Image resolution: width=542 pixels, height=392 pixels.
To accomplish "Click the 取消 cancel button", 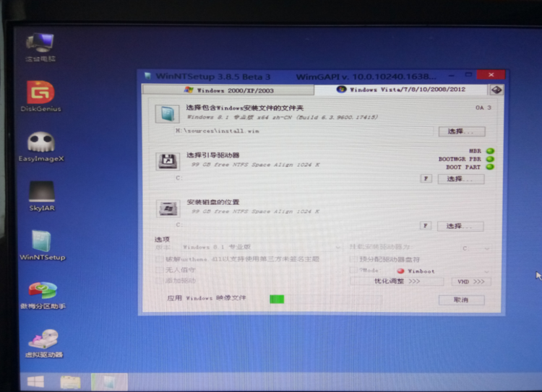I will coord(462,300).
